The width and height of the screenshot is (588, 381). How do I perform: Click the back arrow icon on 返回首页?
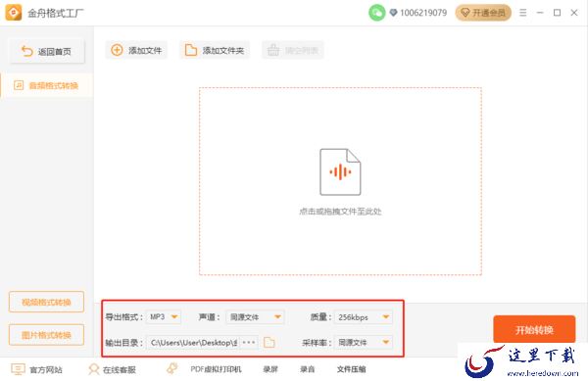(x=27, y=51)
